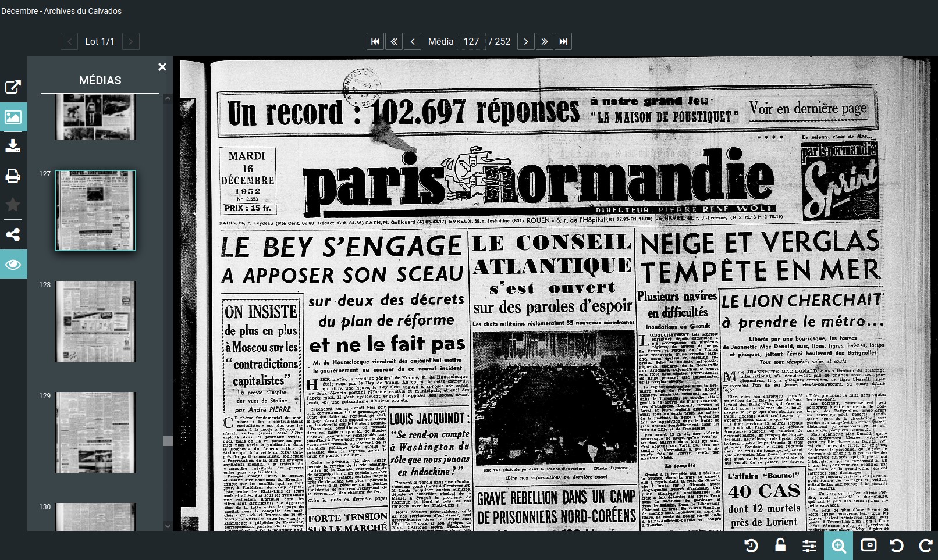Toggle the lock icon in the bottom toolbar

(780, 545)
